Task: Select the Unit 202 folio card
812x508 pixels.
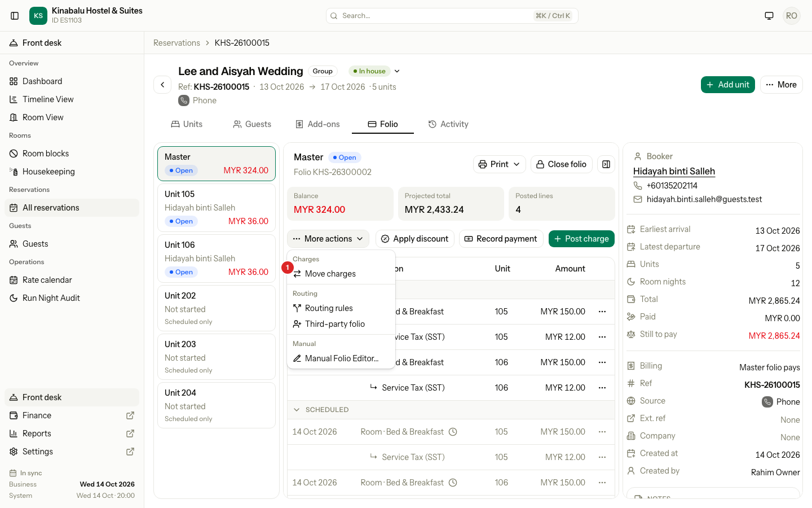Action: point(217,308)
